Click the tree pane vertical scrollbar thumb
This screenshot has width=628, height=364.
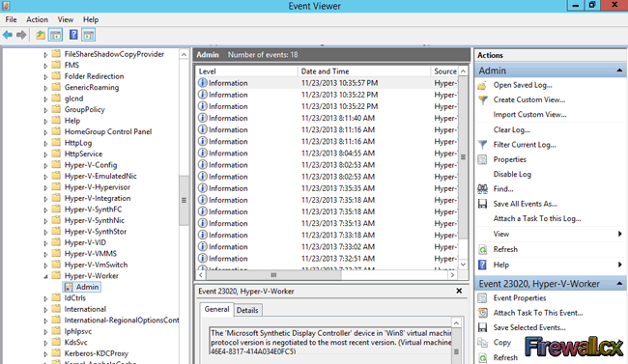pyautogui.click(x=184, y=200)
